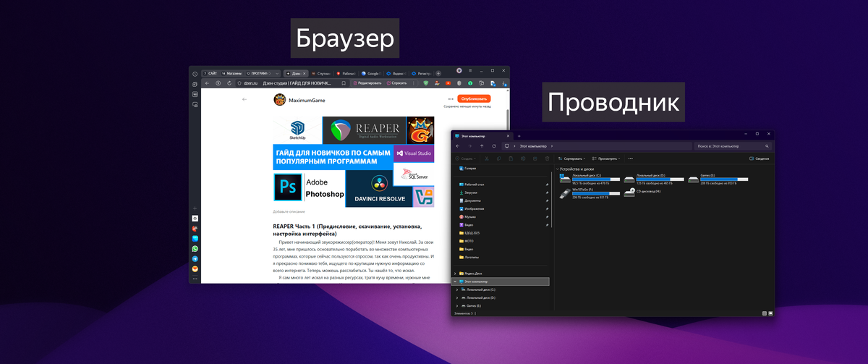Viewport: 868px width, 364px height.
Task: Expand Локальный диск (C:) in the tree
Action: coord(456,289)
